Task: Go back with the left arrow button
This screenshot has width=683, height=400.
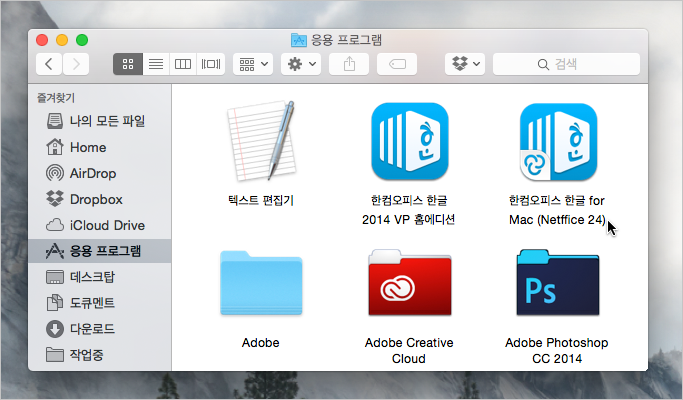Action: point(49,64)
